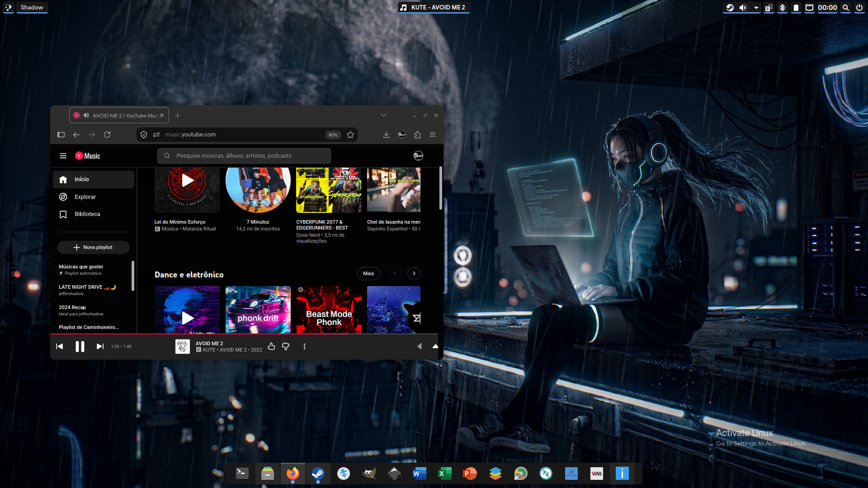This screenshot has height=488, width=868.
Task: Expand the player page with the up arrow
Action: pyautogui.click(x=435, y=347)
